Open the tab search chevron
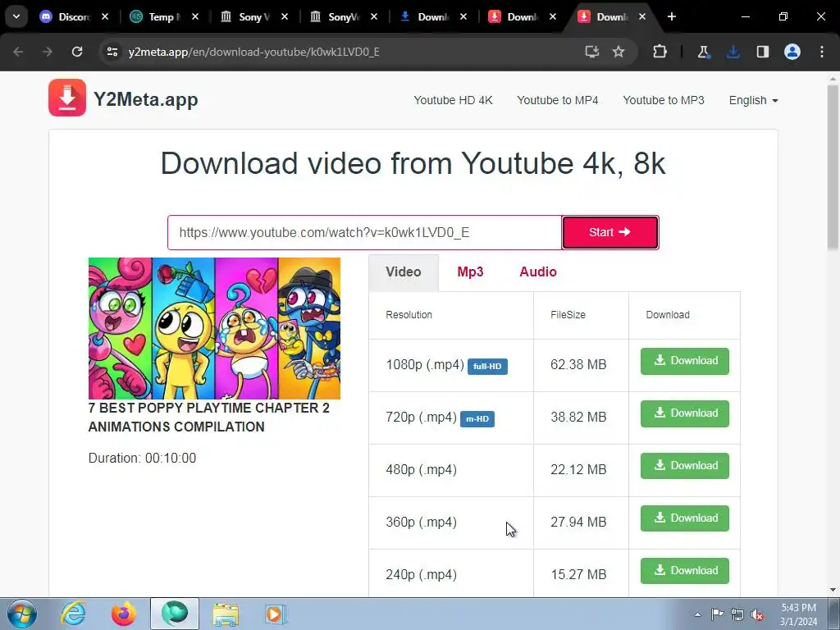 pyautogui.click(x=16, y=16)
